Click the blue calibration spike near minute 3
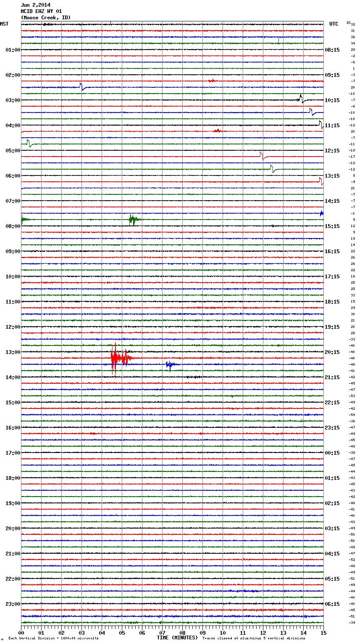The width and height of the screenshot is (357, 644). [82, 87]
